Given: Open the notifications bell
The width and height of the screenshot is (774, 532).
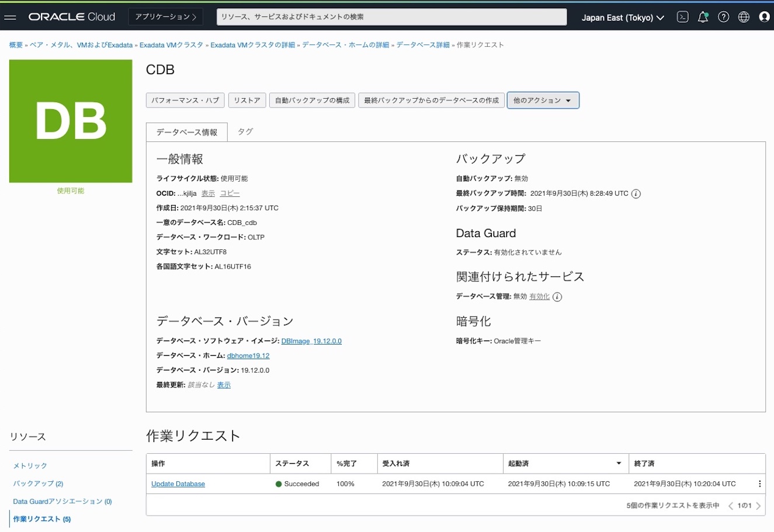Looking at the screenshot, I should (x=703, y=17).
